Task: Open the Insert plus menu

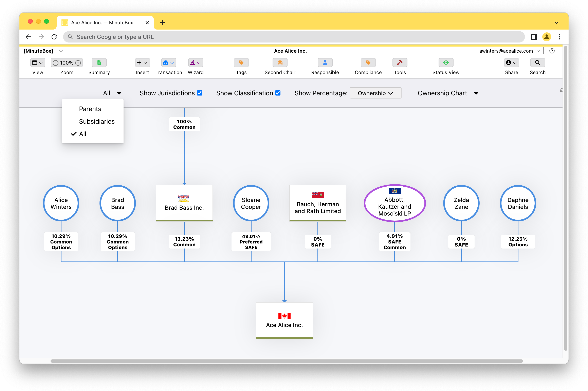Action: 142,63
